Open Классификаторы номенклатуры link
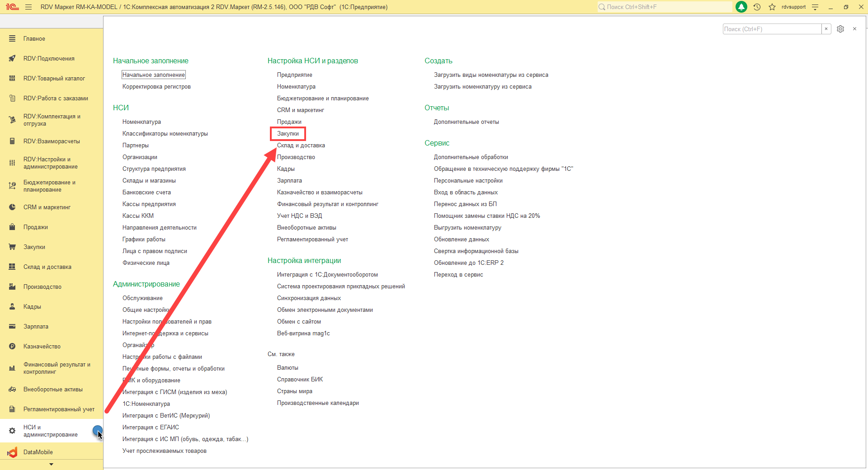This screenshot has width=868, height=470. point(165,134)
